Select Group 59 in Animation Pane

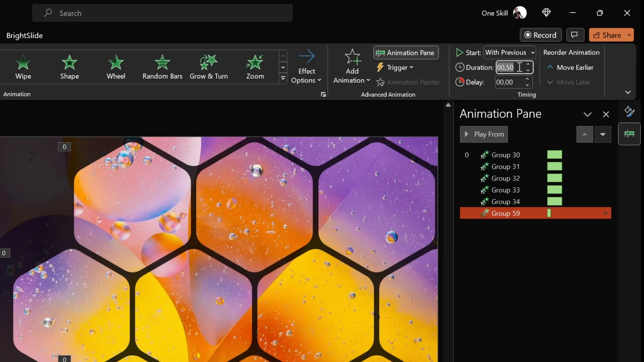[535, 213]
